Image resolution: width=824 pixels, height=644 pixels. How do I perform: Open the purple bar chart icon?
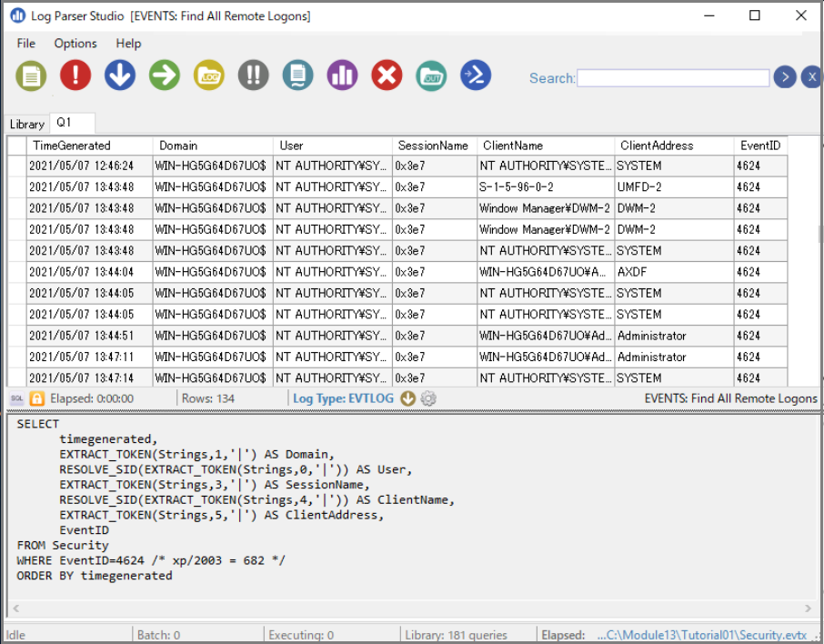point(342,75)
